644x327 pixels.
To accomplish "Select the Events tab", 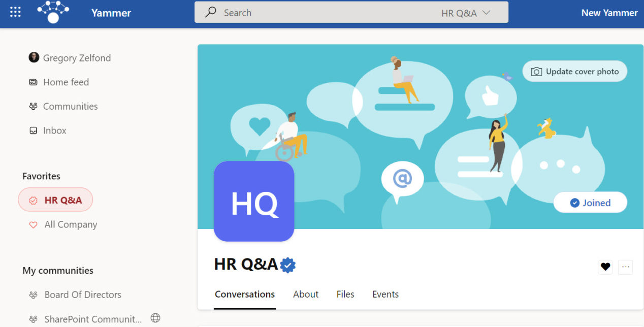I will [385, 295].
